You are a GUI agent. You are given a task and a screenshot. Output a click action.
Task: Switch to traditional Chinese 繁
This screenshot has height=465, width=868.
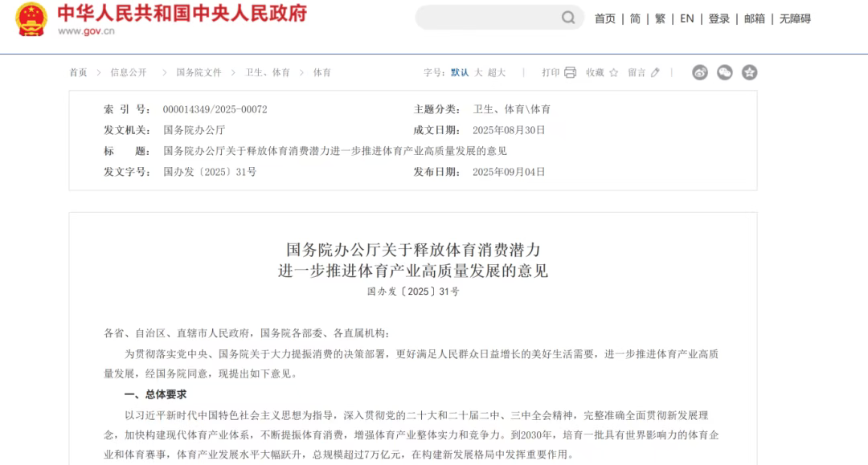pos(660,18)
